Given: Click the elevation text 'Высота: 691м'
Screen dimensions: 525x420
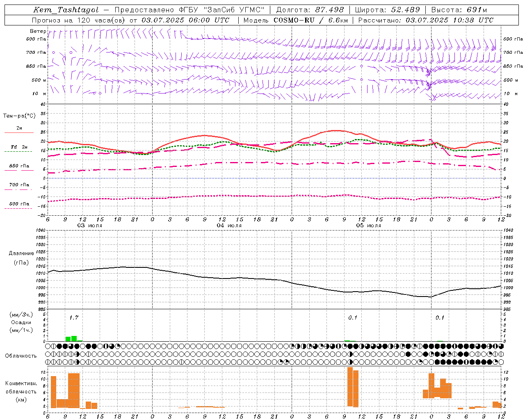Looking at the screenshot, I should (x=459, y=10).
